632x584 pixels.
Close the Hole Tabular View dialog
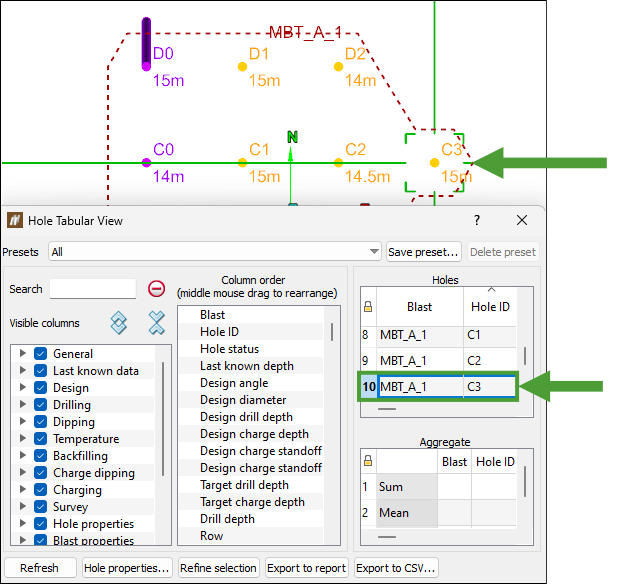click(x=522, y=220)
